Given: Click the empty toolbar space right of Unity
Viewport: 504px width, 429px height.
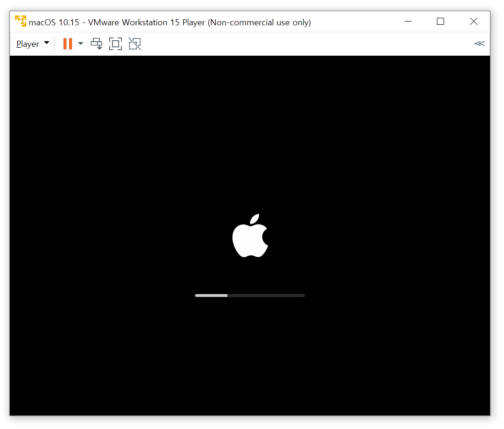Looking at the screenshot, I should [x=305, y=44].
